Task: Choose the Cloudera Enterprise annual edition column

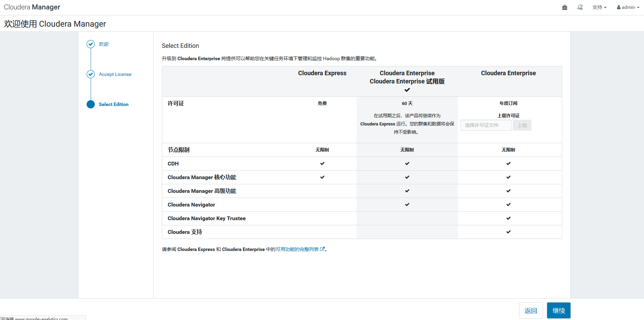Action: (508, 73)
